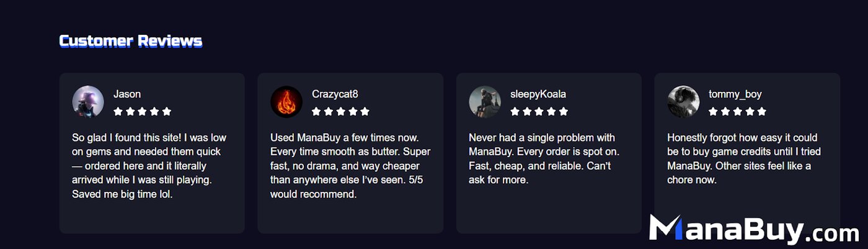The height and width of the screenshot is (249, 868).
Task: Select the tommy_boy reviewer name
Action: (x=735, y=94)
